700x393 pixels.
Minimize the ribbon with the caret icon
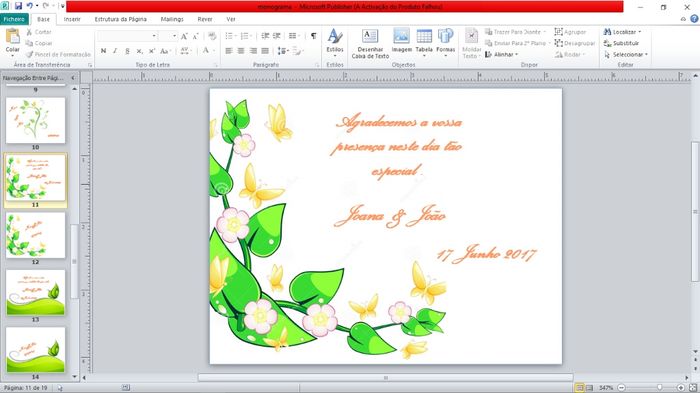coord(683,19)
